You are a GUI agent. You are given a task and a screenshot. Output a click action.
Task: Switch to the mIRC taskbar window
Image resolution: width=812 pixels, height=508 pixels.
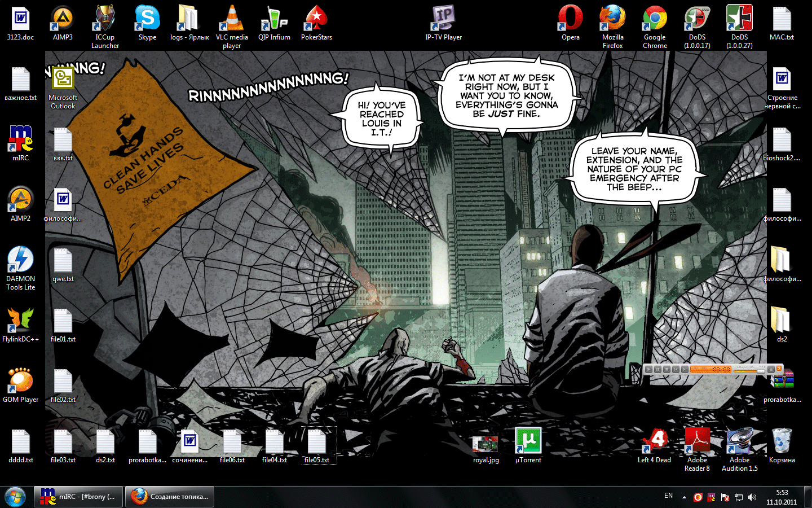[x=78, y=497]
